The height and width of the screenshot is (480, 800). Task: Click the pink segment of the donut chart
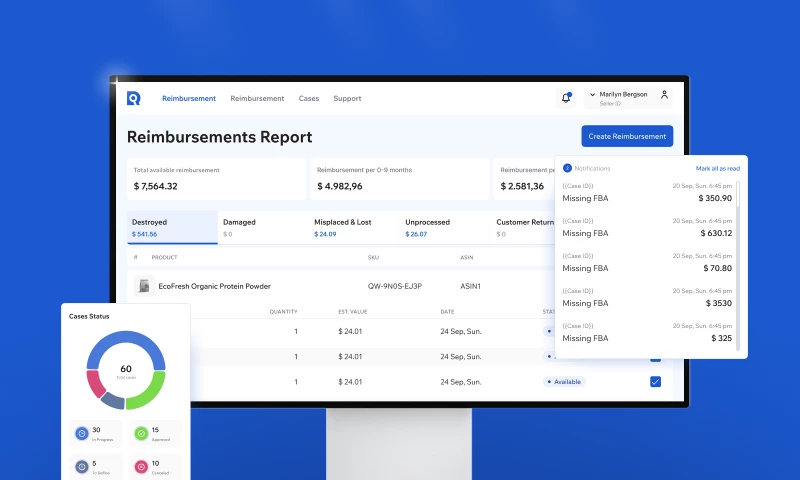tap(94, 385)
